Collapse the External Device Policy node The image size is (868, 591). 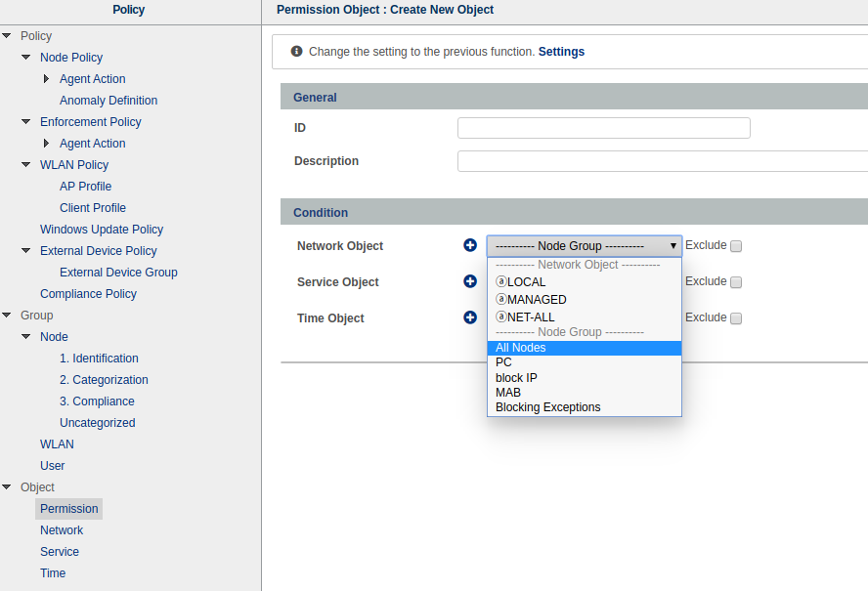click(x=26, y=251)
